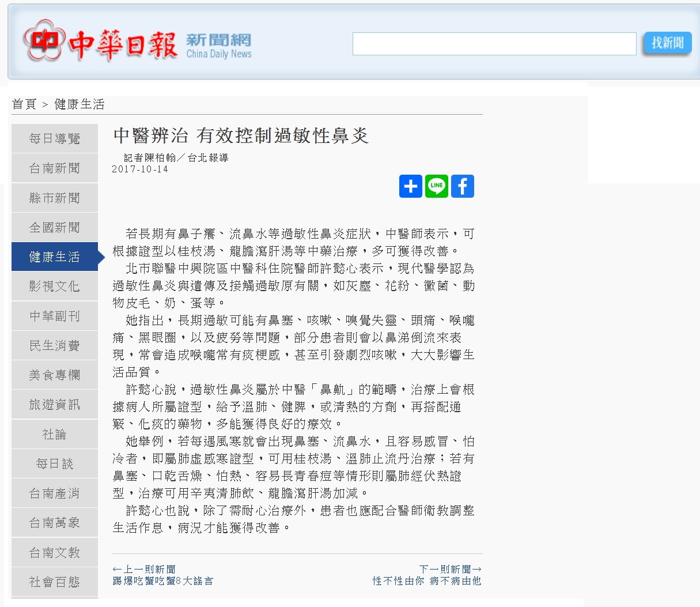Go to 首頁 in breadcrumb

(24, 104)
